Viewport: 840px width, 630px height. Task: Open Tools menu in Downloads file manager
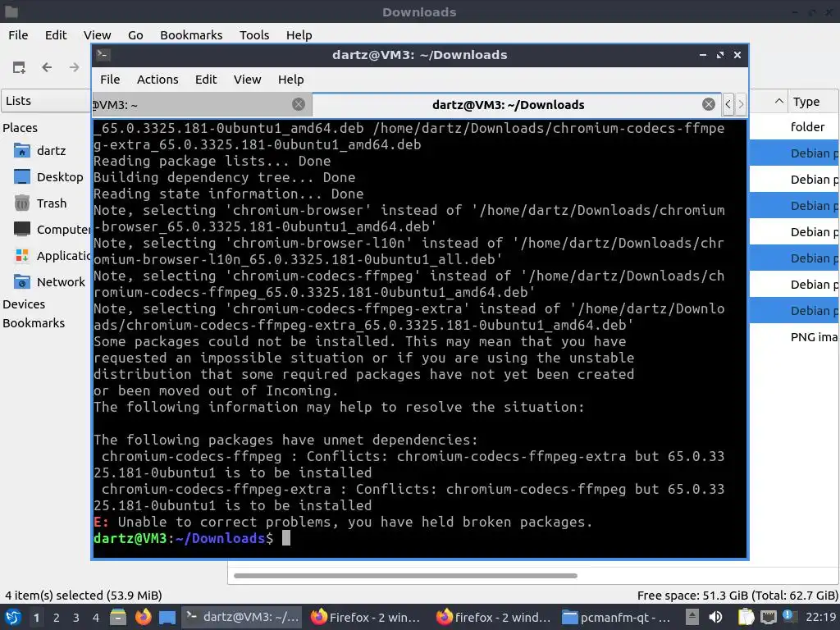tap(254, 34)
